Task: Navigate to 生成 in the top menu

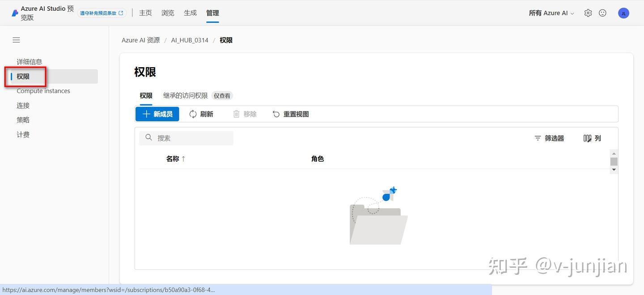Action: click(190, 13)
